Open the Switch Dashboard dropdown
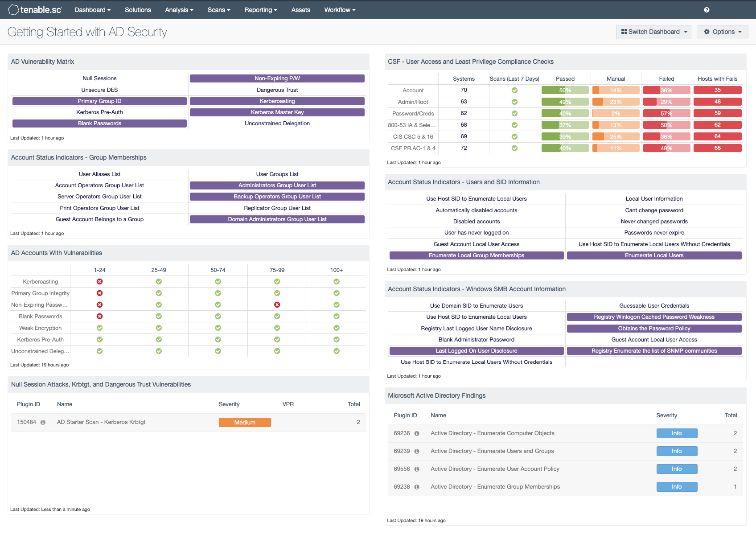Image resolution: width=756 pixels, height=535 pixels. point(653,32)
